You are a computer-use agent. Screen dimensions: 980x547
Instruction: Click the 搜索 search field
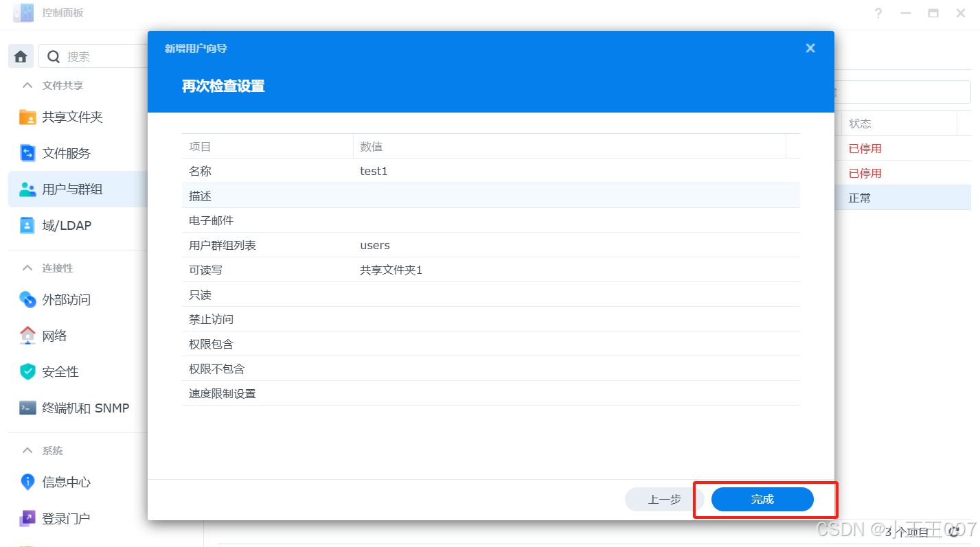(93, 56)
